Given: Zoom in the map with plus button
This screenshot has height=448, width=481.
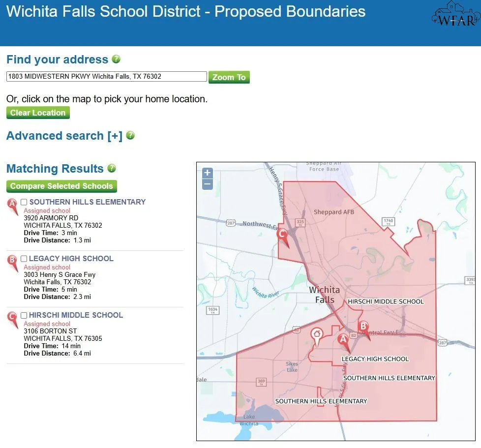Looking at the screenshot, I should click(208, 173).
